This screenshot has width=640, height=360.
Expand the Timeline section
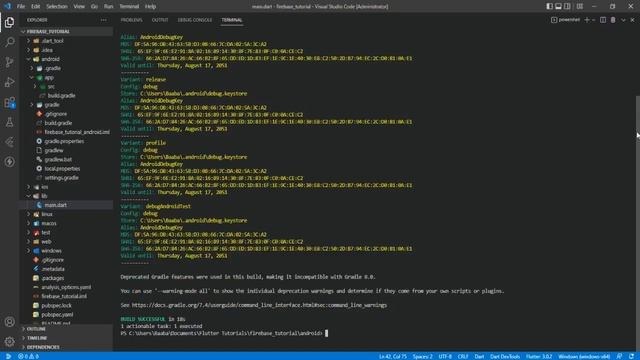[x=66, y=338]
